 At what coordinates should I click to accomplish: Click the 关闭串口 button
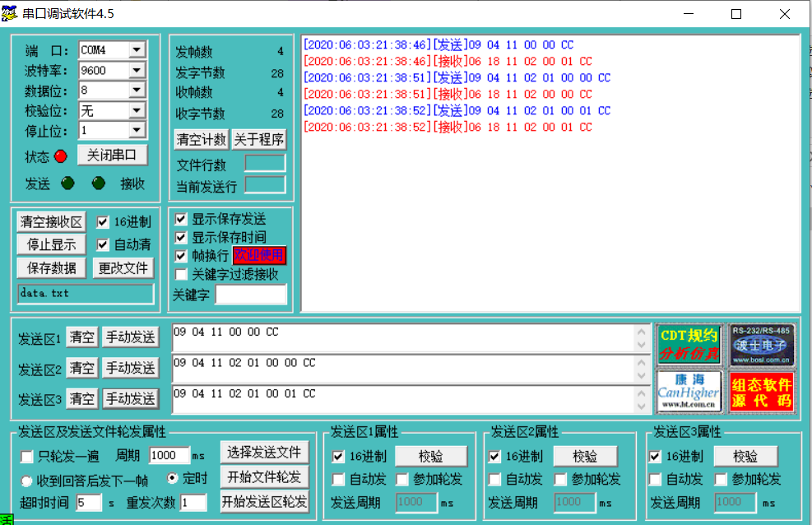tap(112, 156)
